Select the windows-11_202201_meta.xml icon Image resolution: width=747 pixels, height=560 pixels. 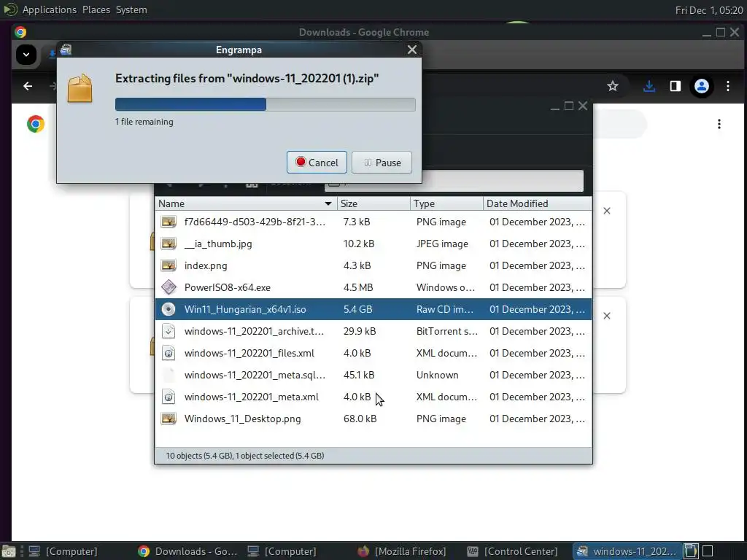[x=169, y=397]
